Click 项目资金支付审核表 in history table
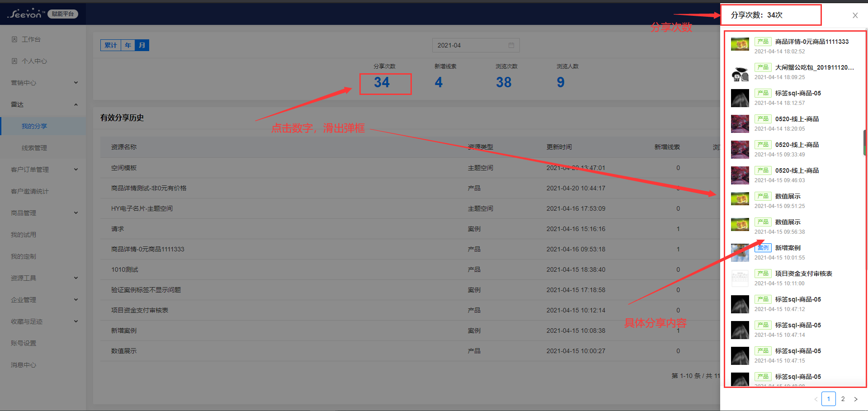 point(140,310)
